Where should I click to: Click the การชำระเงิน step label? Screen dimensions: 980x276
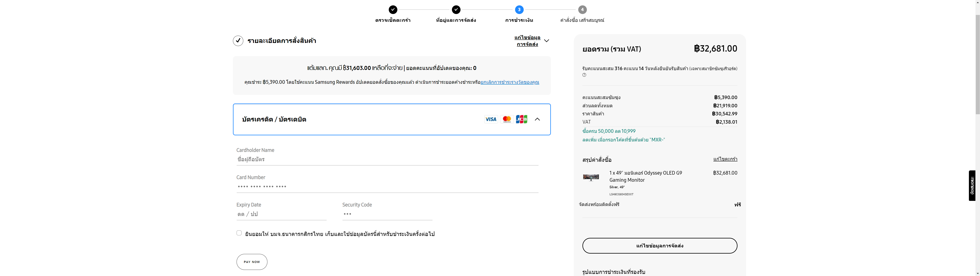519,20
